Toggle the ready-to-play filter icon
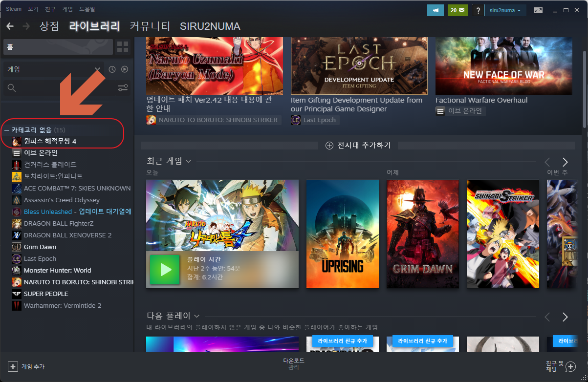 click(125, 69)
